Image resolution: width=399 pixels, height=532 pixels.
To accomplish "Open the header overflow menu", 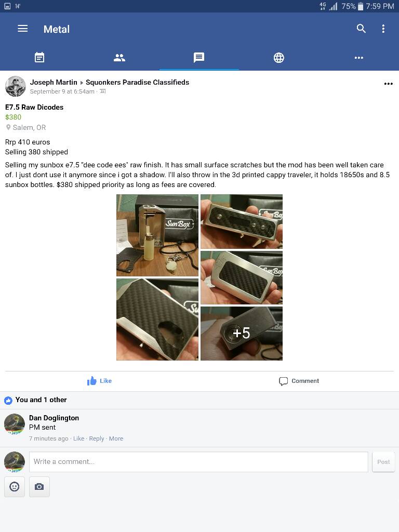I will click(x=383, y=29).
